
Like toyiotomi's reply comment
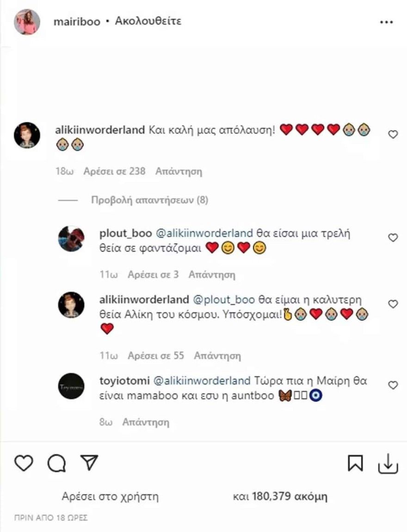point(393,385)
